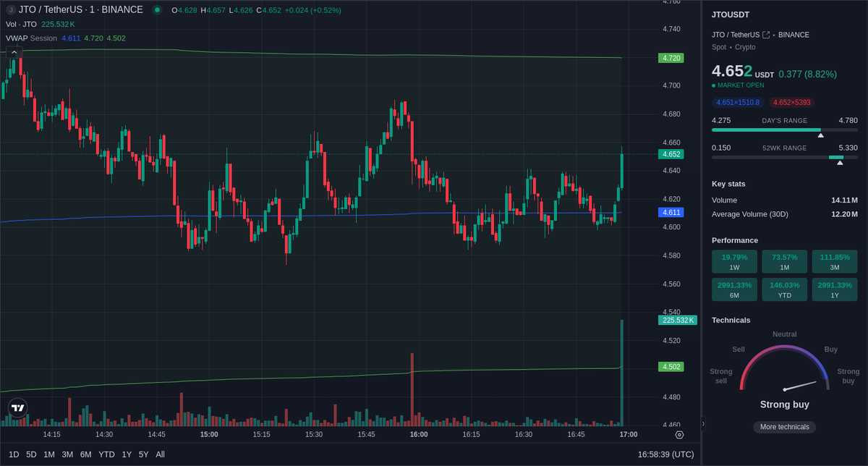Select the 1M time range
The height and width of the screenshot is (466, 868).
(x=49, y=454)
